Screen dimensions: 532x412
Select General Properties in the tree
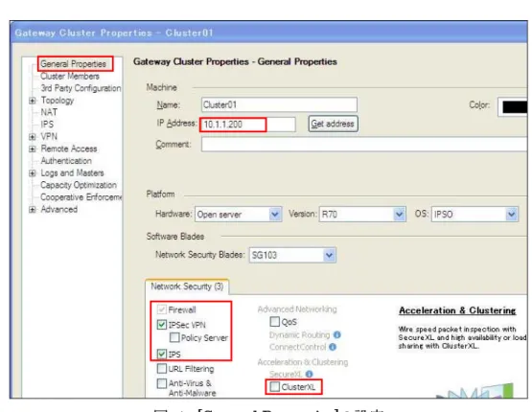click(74, 64)
